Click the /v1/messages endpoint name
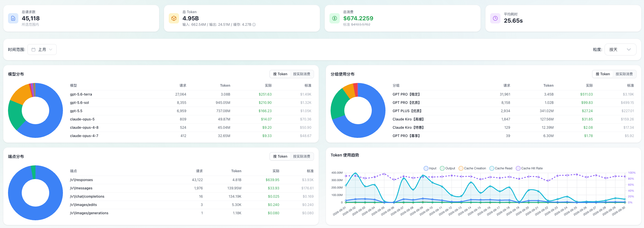 [81, 188]
